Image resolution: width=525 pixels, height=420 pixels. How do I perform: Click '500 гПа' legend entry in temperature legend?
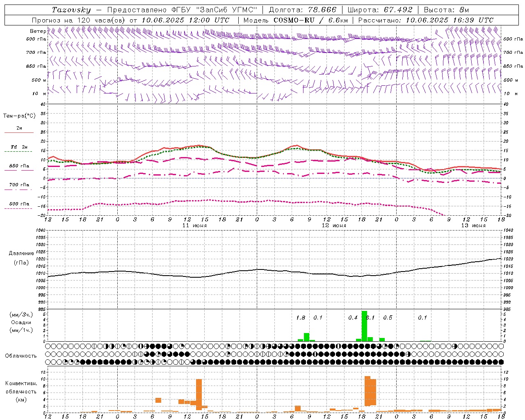(19, 204)
